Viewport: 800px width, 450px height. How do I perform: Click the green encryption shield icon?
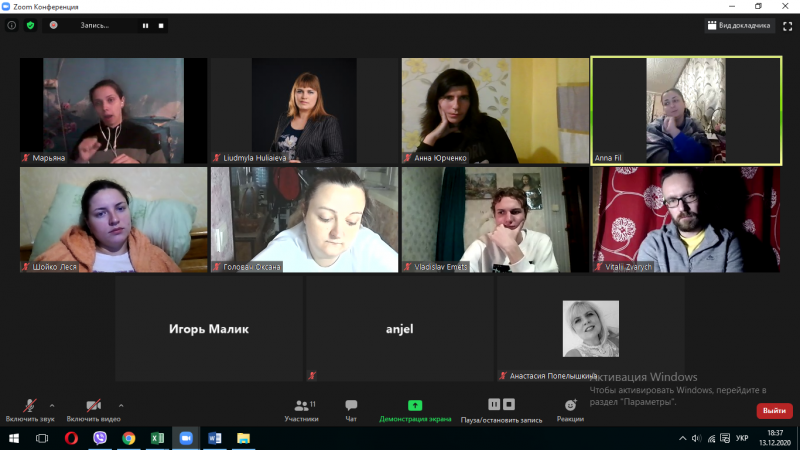[x=31, y=26]
